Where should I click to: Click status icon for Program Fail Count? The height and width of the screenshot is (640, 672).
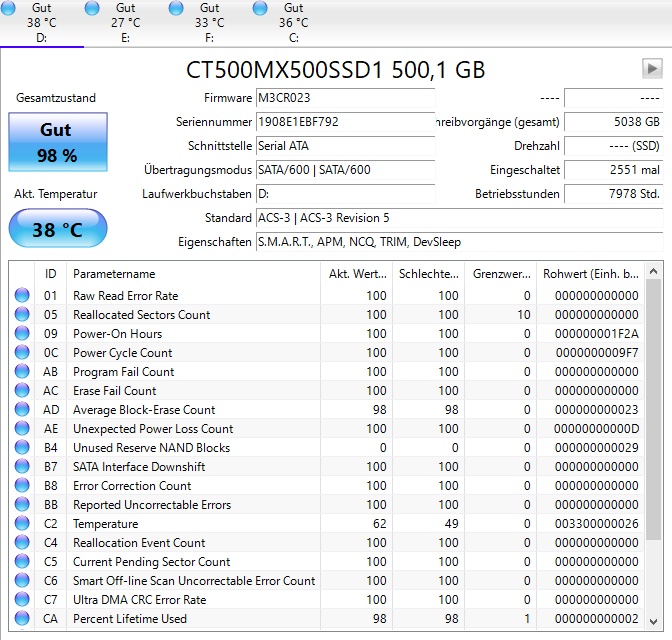pos(22,371)
